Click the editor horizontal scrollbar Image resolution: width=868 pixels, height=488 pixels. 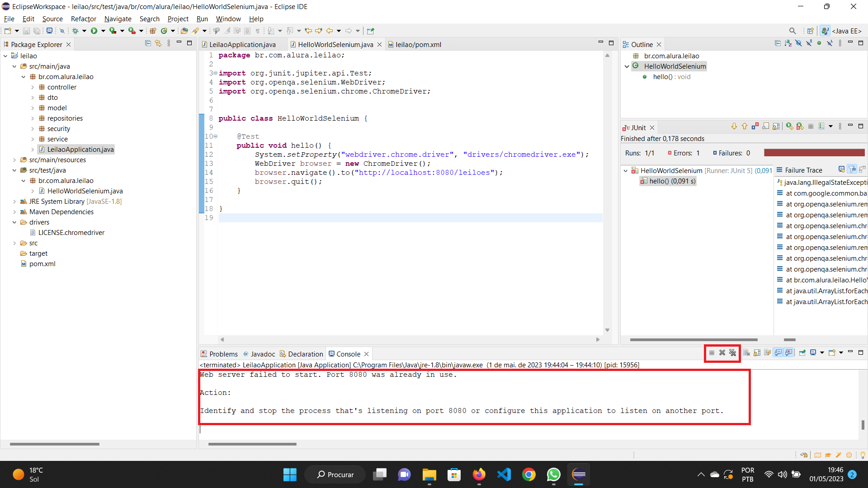pyautogui.click(x=409, y=339)
